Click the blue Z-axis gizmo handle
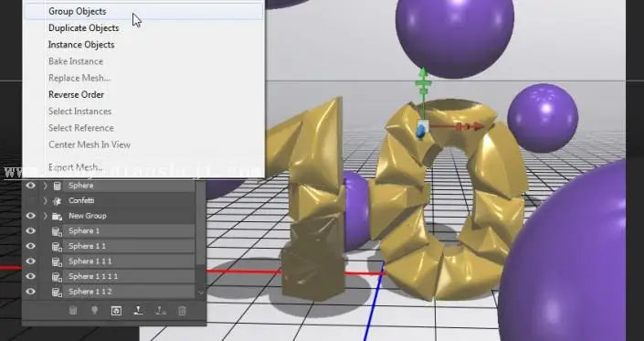The height and width of the screenshot is (341, 644). coord(420,132)
